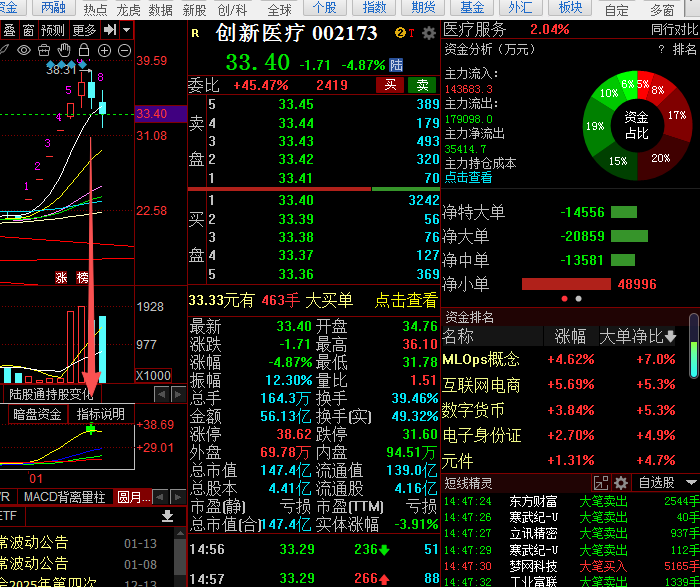Click left arrow beside 圆月 tab
This screenshot has width=700, height=587.
click(160, 497)
